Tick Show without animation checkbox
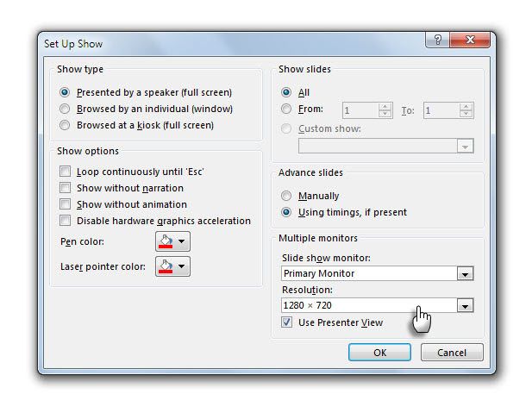The image size is (532, 394). pyautogui.click(x=65, y=204)
